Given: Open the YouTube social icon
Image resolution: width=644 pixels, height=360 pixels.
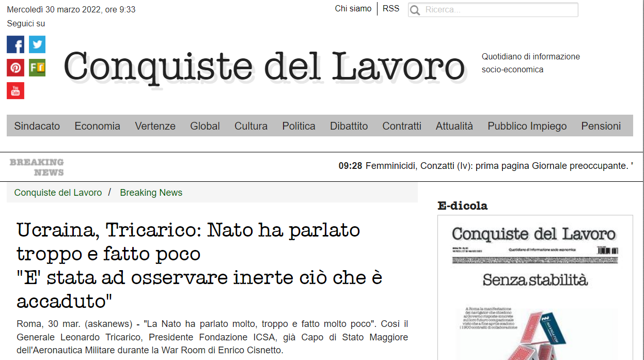Looking at the screenshot, I should click(x=15, y=90).
